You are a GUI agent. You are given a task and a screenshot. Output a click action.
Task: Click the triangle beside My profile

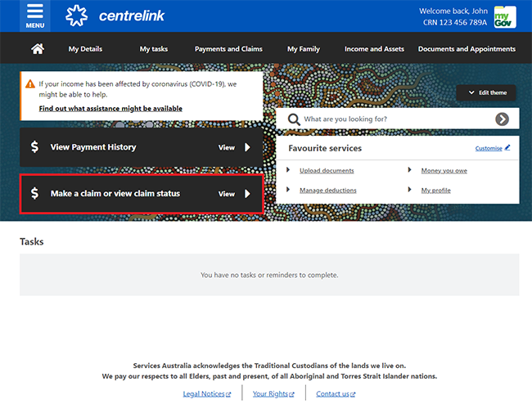pyautogui.click(x=409, y=189)
